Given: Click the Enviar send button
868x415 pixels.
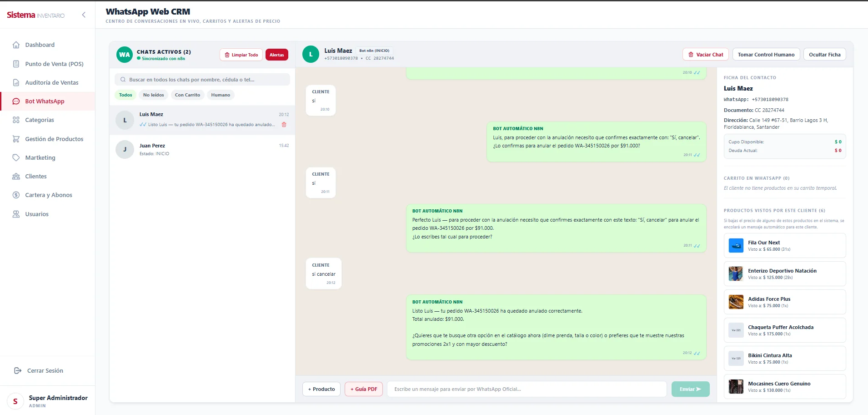Looking at the screenshot, I should [690, 389].
